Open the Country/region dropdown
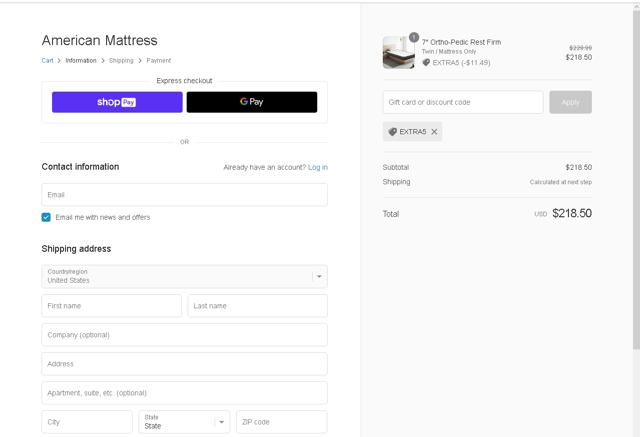 [184, 276]
